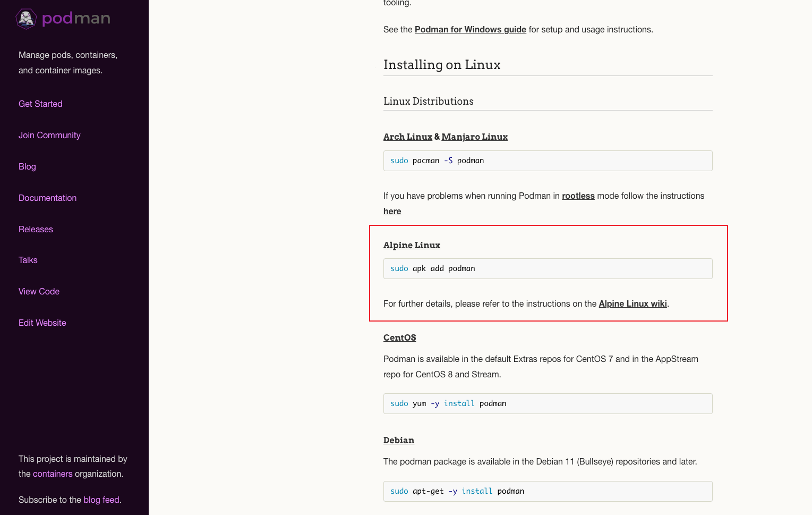Navigate to Documentation

pos(47,198)
